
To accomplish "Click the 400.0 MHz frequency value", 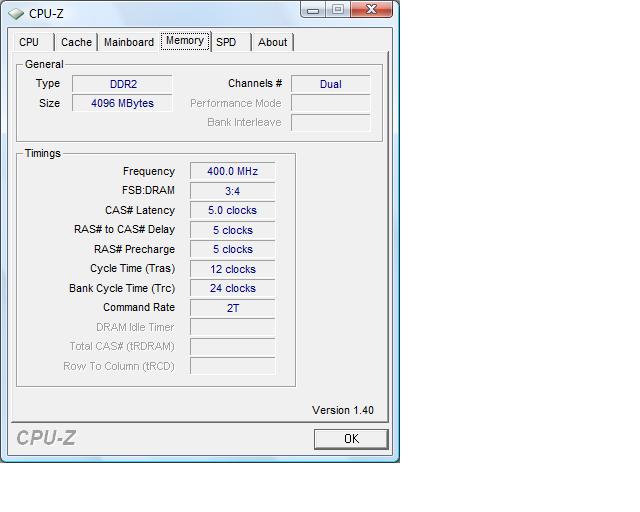I will point(233,171).
